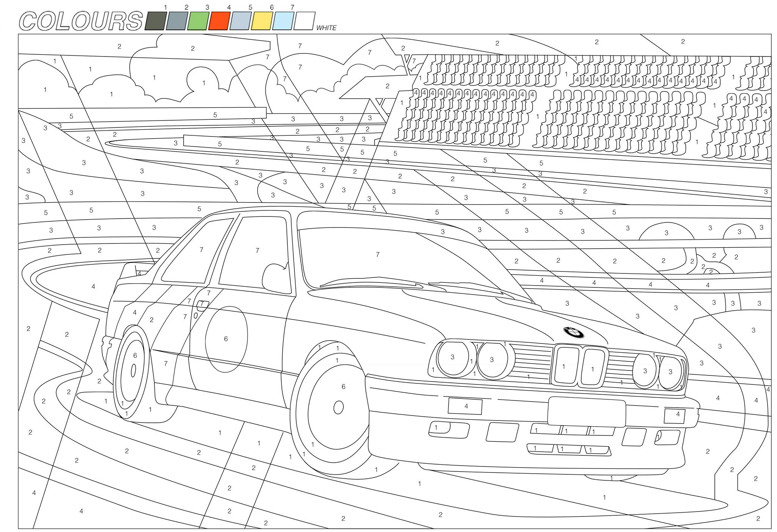This screenshot has height=532, width=777.
Task: Click the left bumper rectangle numbered 4
Action: pyautogui.click(x=465, y=406)
